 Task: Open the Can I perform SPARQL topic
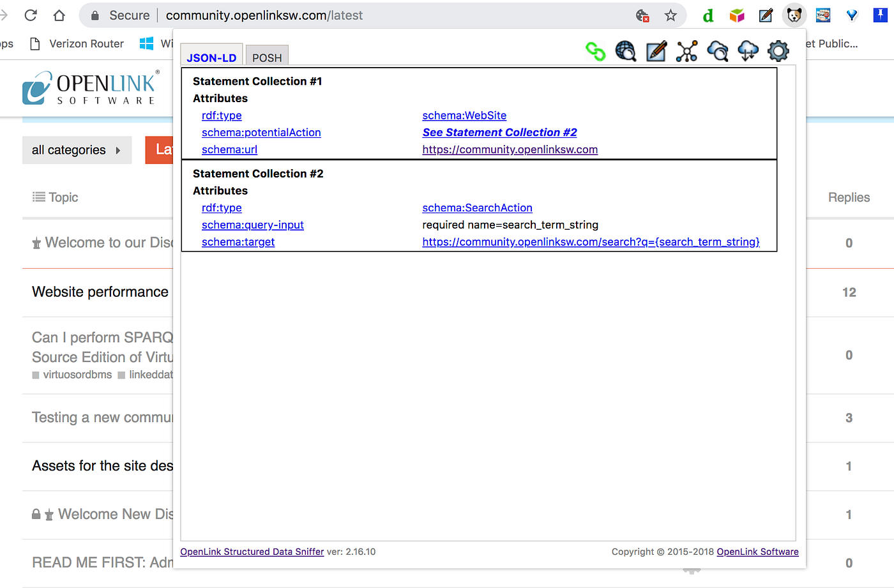pyautogui.click(x=102, y=347)
